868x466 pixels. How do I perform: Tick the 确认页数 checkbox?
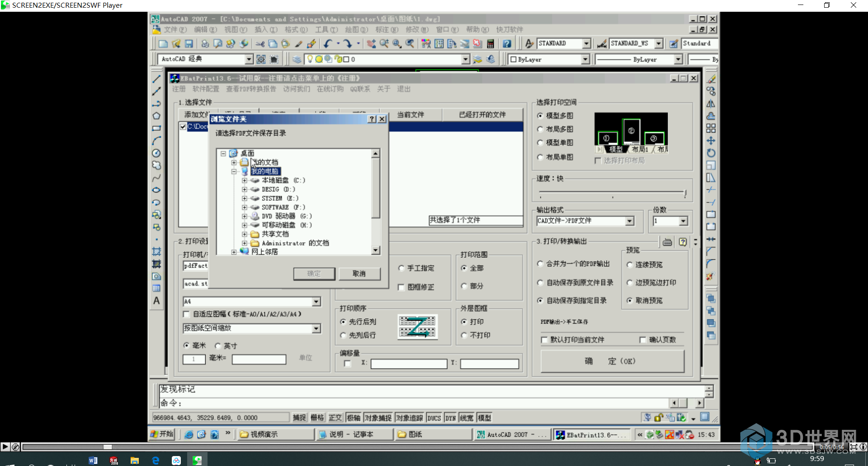point(643,340)
